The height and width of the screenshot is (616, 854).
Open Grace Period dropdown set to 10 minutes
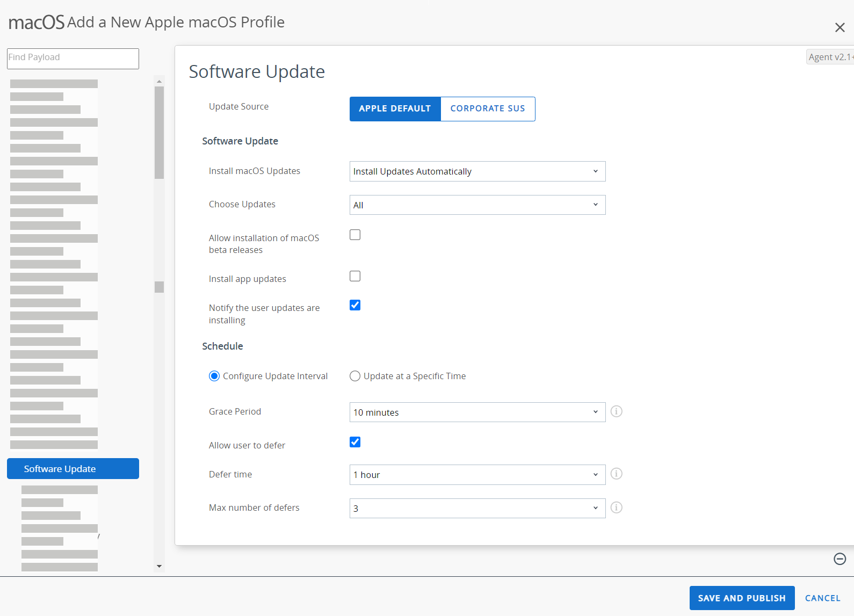(x=477, y=412)
